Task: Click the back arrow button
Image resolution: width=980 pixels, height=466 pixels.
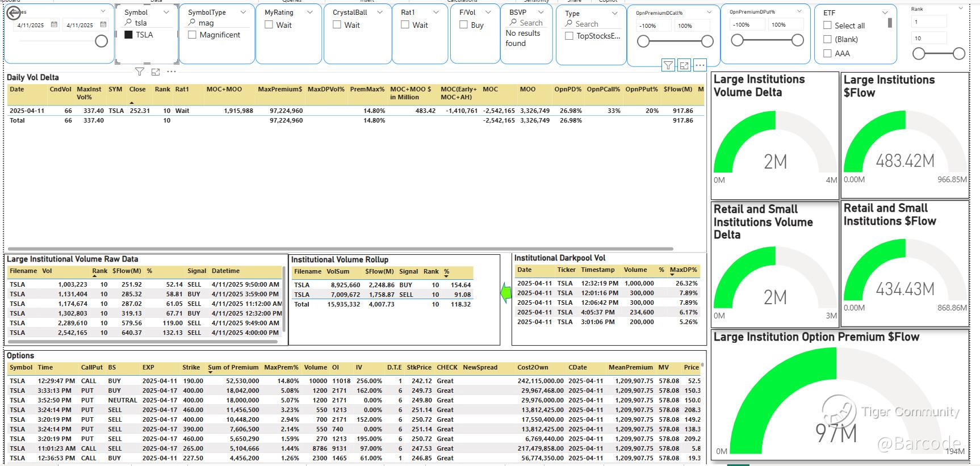Action: point(14,13)
